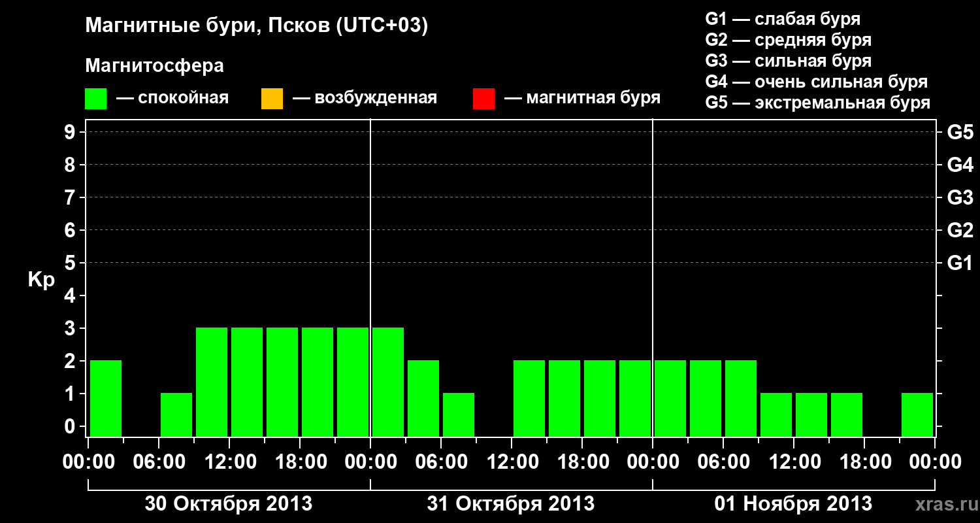Select the chart title 'Магнитные бури, Псков (UTC+03)'
Screen dimensions: 980x523
point(257,26)
